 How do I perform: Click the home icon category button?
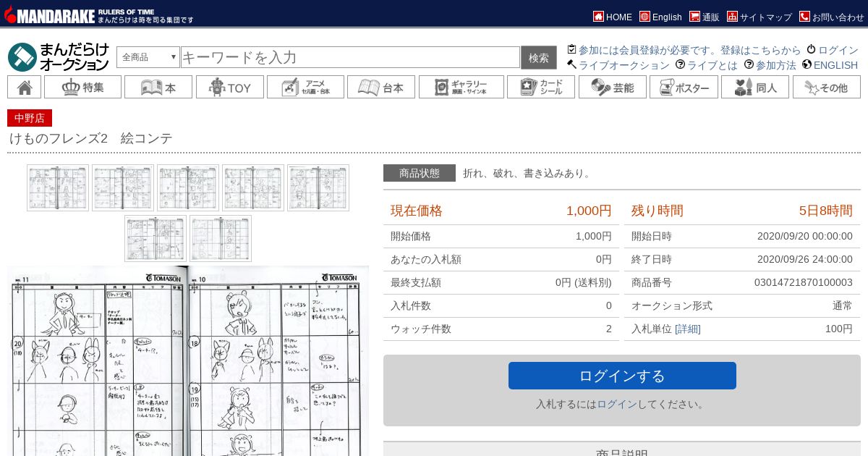pyautogui.click(x=24, y=87)
